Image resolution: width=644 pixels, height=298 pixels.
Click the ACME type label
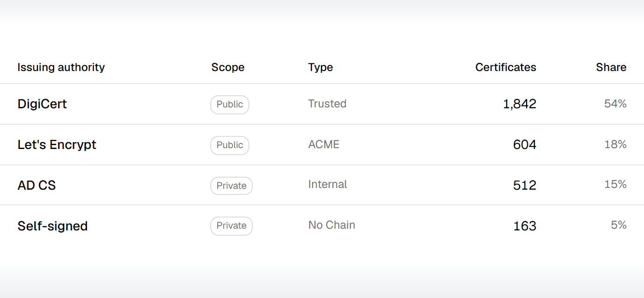pos(324,144)
